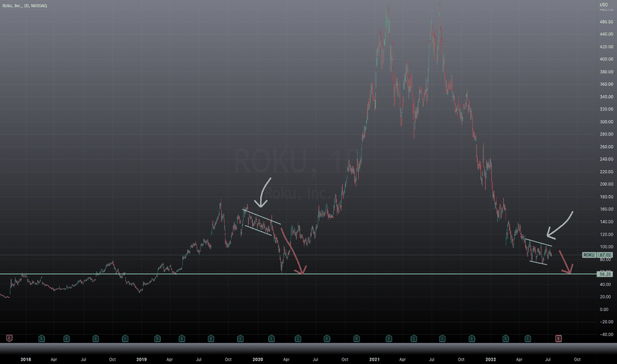The image size is (617, 364).
Task: Open the November 2018 earnings marker
Action: pos(124,338)
